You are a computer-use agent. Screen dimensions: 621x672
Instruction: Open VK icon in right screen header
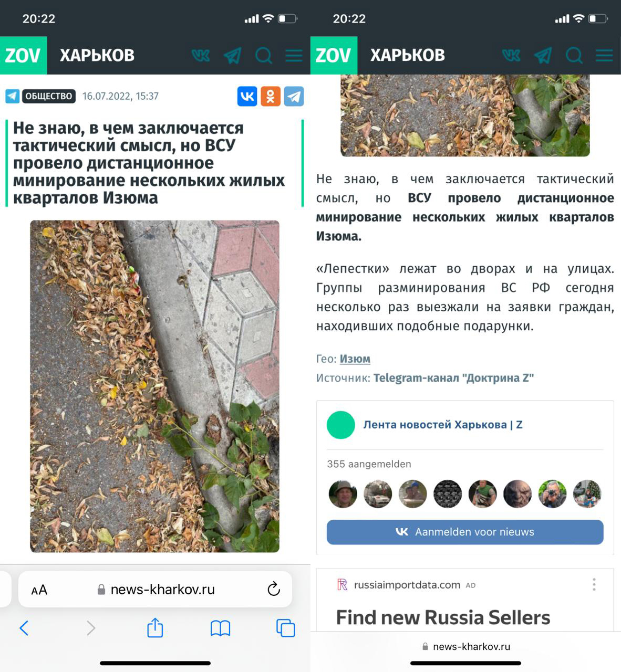(x=511, y=55)
